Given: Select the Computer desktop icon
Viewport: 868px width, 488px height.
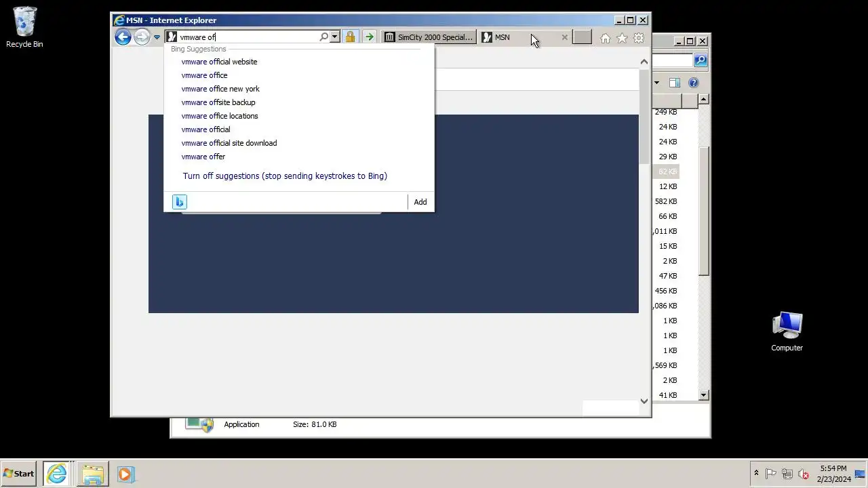Looking at the screenshot, I should pos(787,331).
